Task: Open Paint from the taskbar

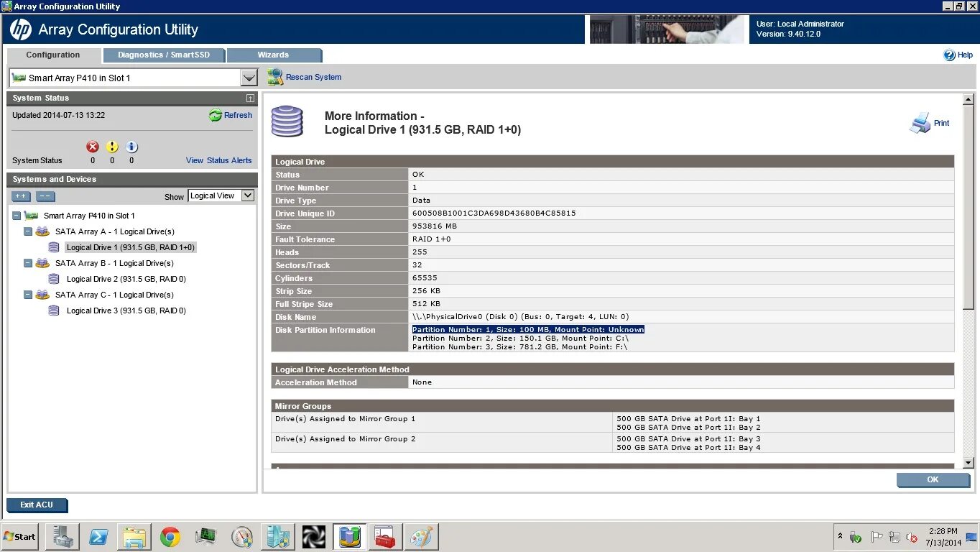Action: [x=422, y=537]
